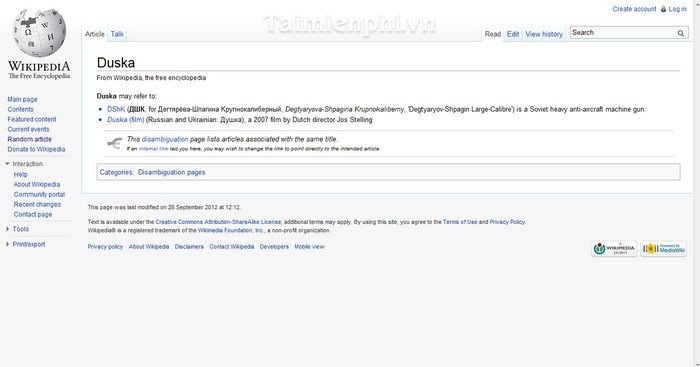Open the Edit tab

coord(513,34)
